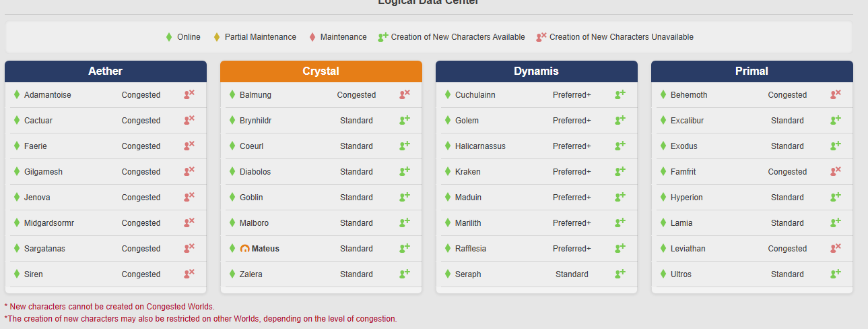Click the Standard status of Seraph

pos(572,274)
